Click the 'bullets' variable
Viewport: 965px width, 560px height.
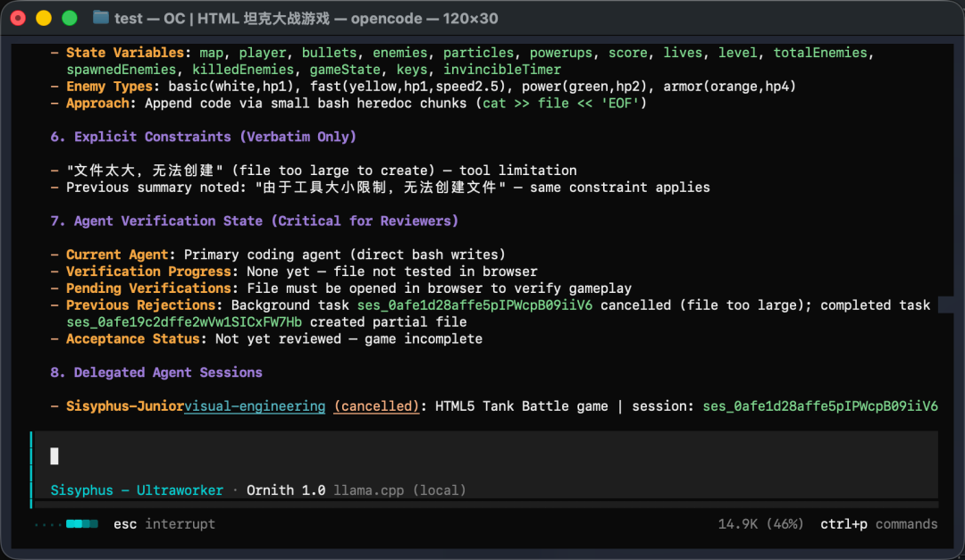coord(329,53)
